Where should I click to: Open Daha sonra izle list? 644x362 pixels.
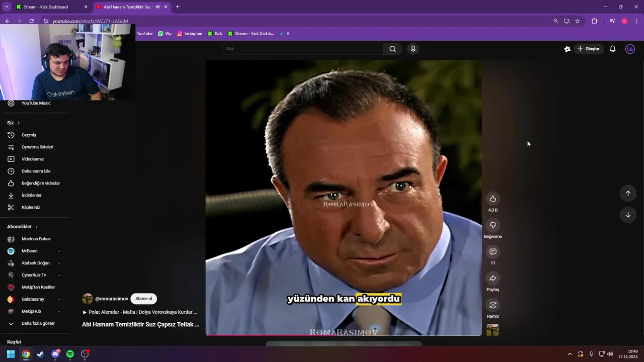click(x=35, y=171)
